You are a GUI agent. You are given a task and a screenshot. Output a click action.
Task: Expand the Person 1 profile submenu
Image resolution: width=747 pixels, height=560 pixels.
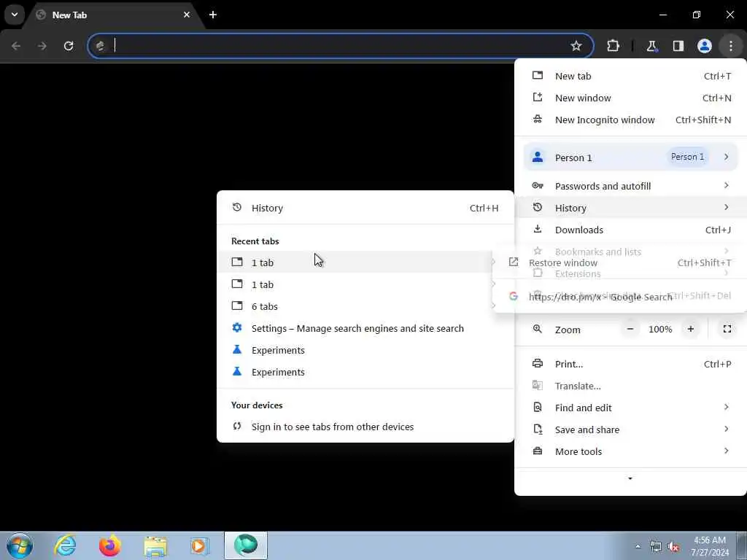(x=630, y=157)
